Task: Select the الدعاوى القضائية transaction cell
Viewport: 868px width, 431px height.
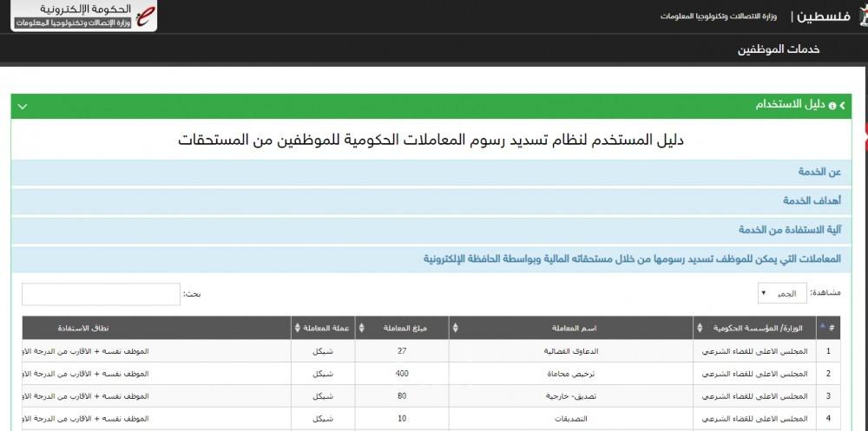Action: [571, 350]
